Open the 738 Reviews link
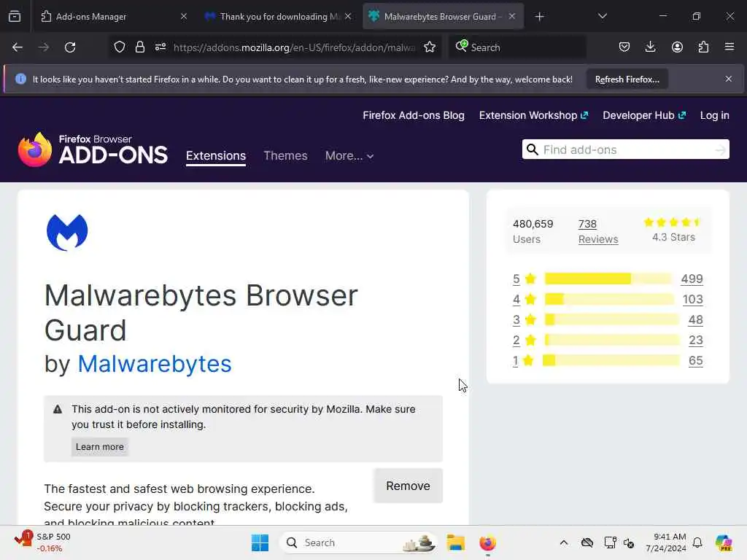747x560 pixels. click(x=598, y=231)
